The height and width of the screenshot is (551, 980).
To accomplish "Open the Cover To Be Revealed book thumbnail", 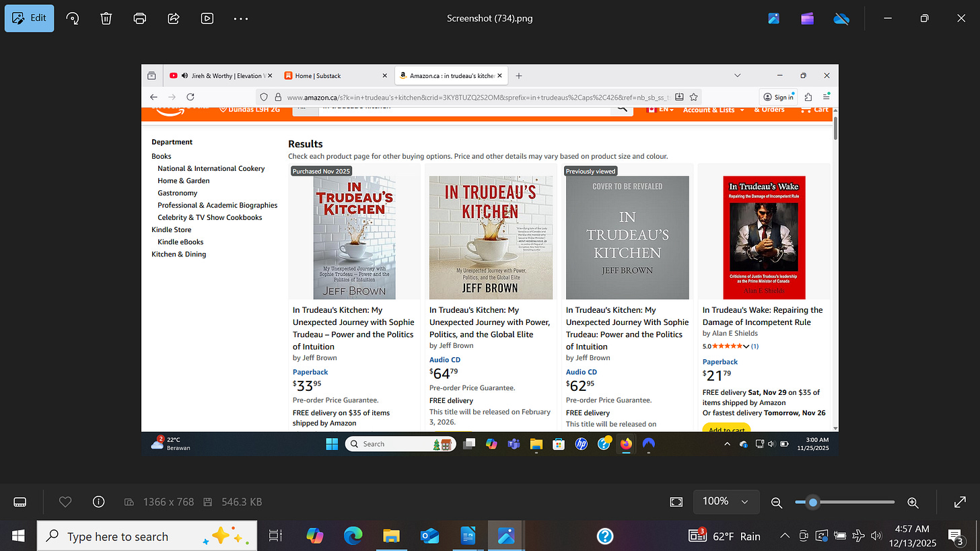I will (x=627, y=237).
